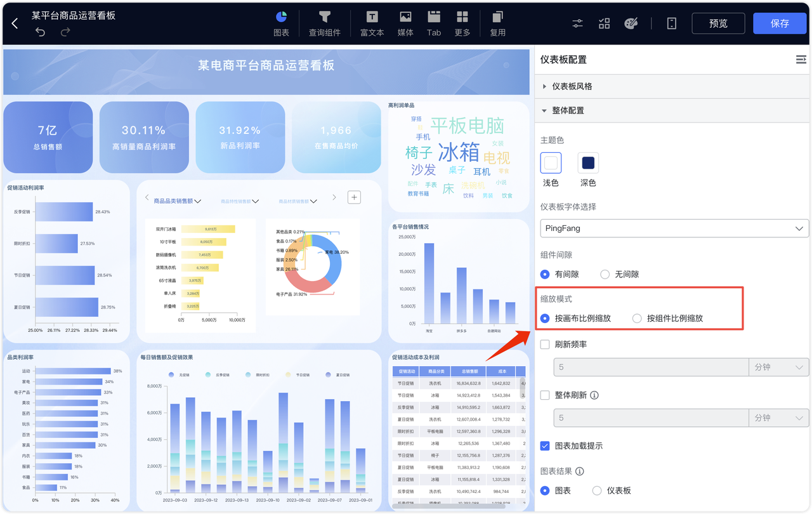Click the 平板电脑 word in word cloud

[467, 125]
